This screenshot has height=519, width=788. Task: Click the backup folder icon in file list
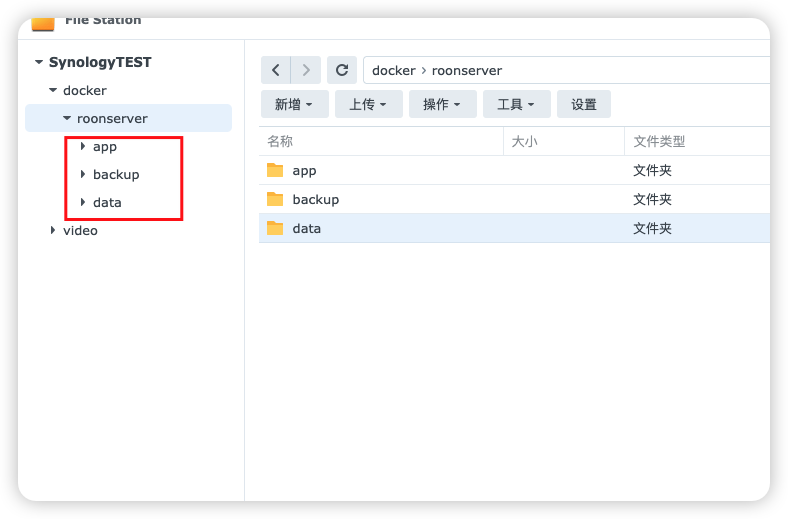276,199
